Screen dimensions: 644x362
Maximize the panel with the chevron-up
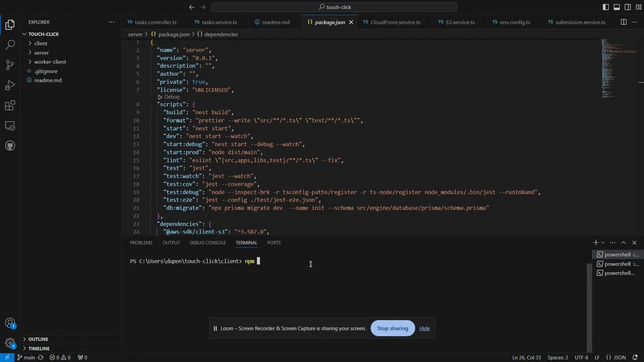pyautogui.click(x=623, y=242)
